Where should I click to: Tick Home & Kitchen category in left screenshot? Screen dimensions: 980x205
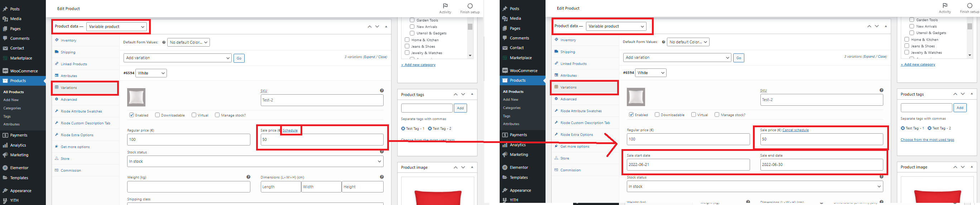pos(407,39)
